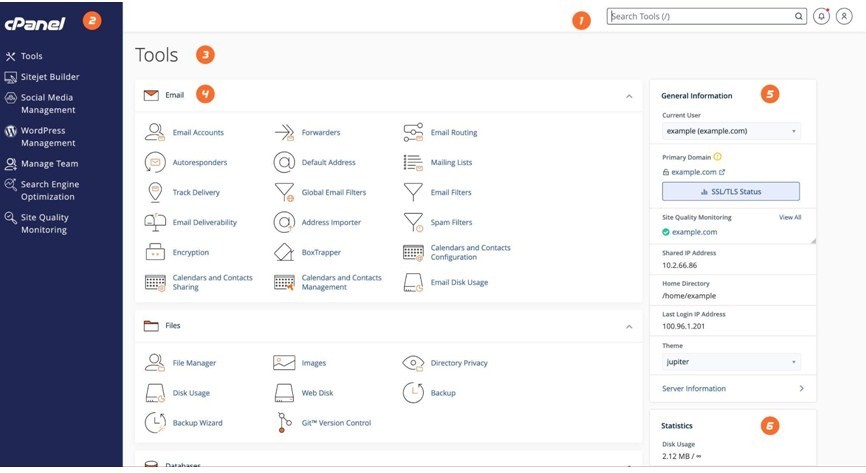Click the Email section header
866x473 pixels.
click(388, 96)
